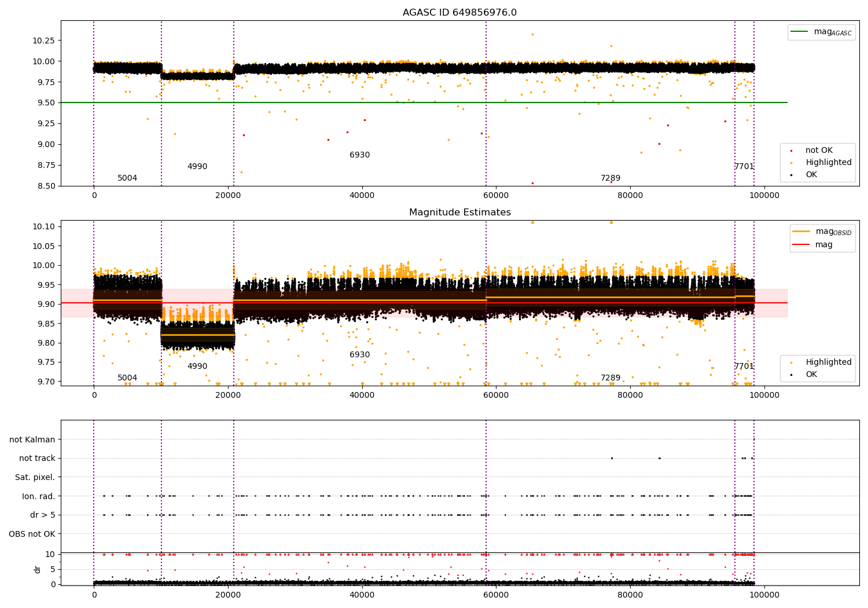This screenshot has height=608, width=868.
Task: Click obsid label 7289 in the Magnitude Estimates plot
Action: 610,378
